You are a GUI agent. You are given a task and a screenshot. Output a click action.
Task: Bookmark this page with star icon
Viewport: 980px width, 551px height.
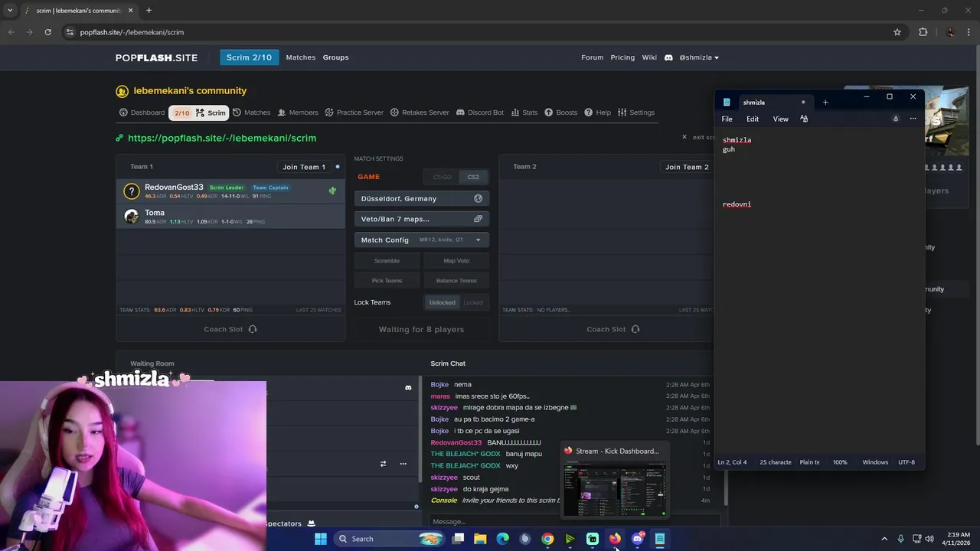(897, 32)
